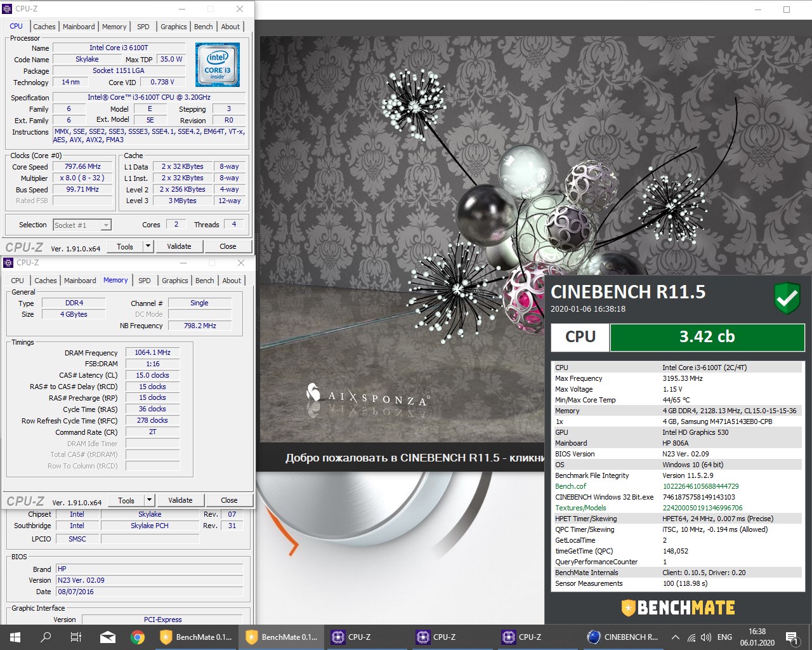Click Tools button in top CPU-Z window
Screen dimensions: 812x650
coord(125,246)
